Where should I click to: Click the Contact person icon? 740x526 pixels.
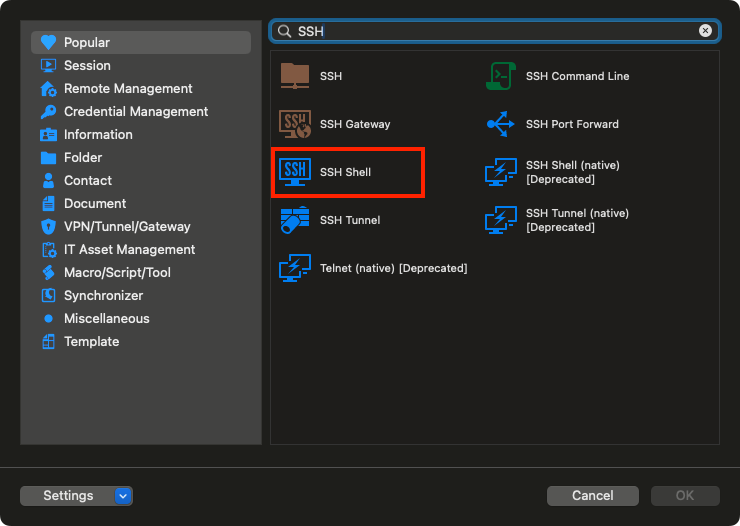click(x=48, y=181)
